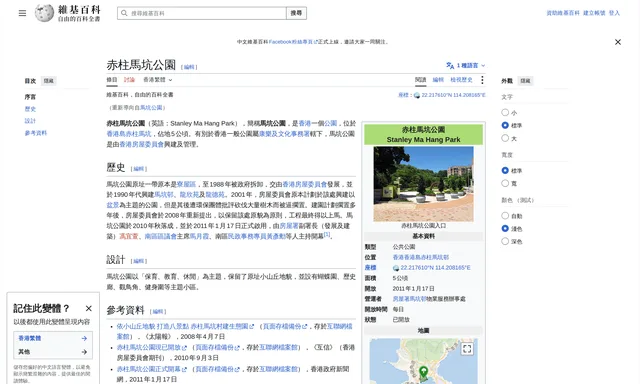Expand the 1種語言 dropdown
Viewport: 640px width, 384px height.
click(x=466, y=65)
